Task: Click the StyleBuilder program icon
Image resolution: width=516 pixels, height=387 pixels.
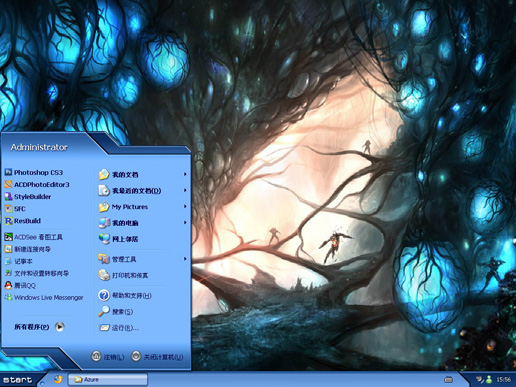Action: (8, 197)
